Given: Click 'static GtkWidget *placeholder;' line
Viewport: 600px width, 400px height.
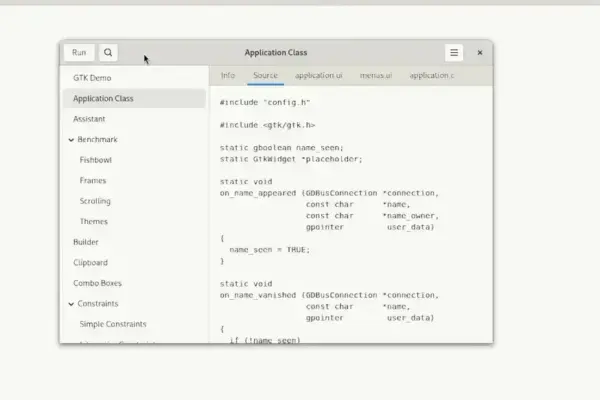Looking at the screenshot, I should coord(291,159).
